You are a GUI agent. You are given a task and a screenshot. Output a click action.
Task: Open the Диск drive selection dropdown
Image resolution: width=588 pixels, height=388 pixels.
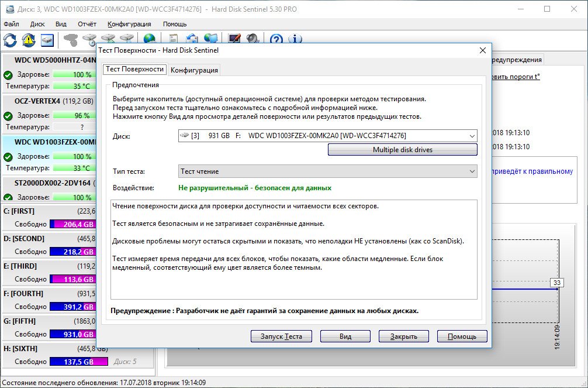tap(327, 136)
